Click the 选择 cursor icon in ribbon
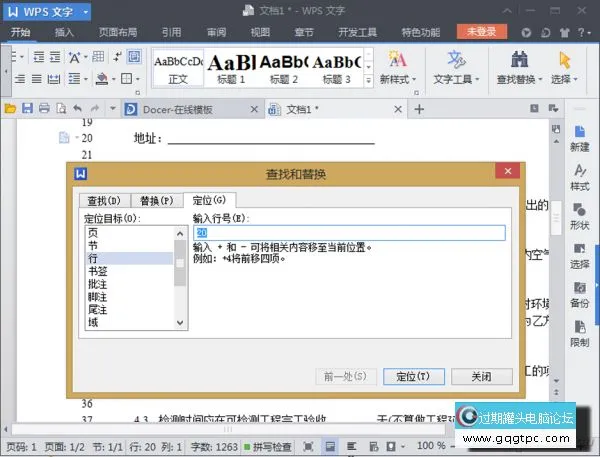 tap(565, 60)
